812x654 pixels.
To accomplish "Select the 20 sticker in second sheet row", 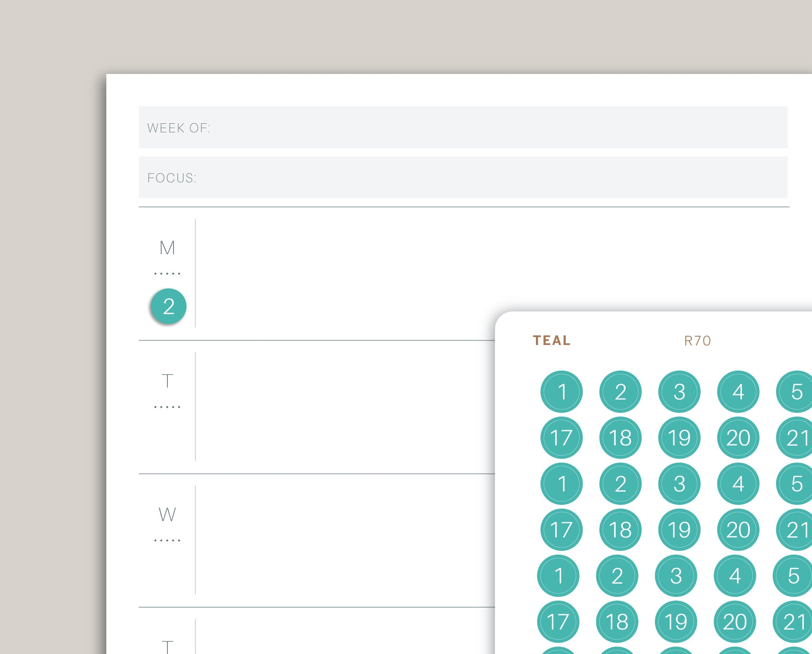I will [738, 438].
